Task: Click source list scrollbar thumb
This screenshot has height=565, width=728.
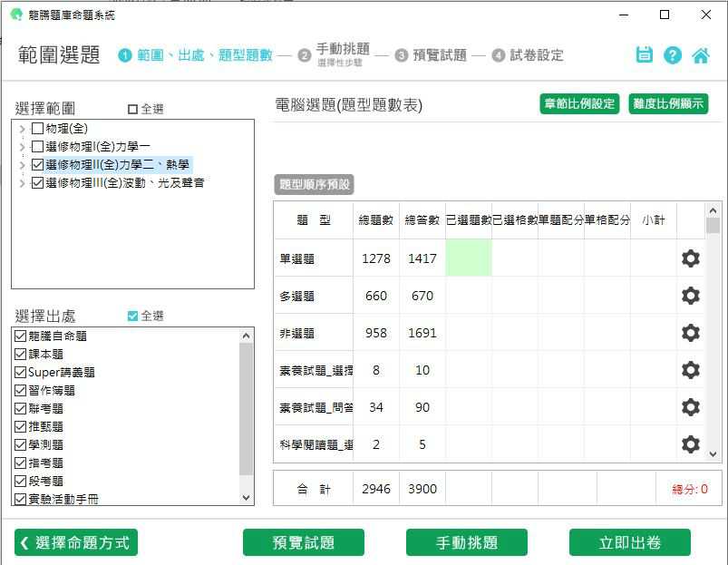Action: click(x=246, y=409)
